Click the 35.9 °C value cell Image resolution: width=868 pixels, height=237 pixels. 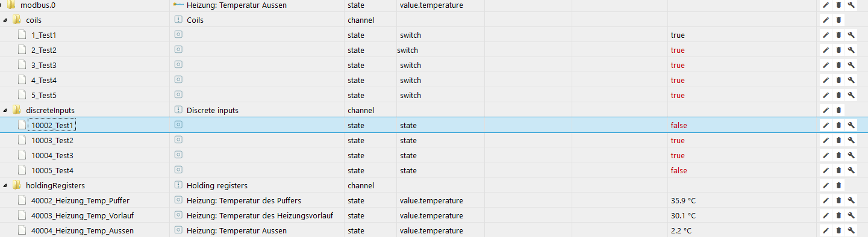(x=683, y=200)
